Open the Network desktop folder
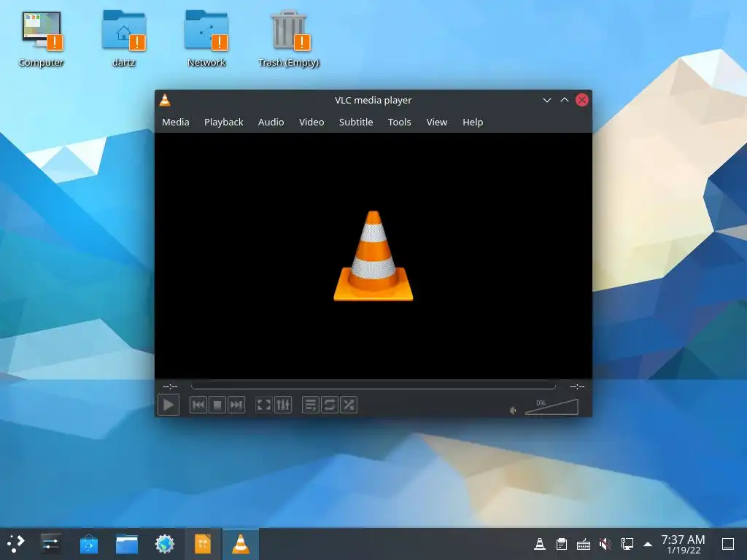747x560 pixels. 206,39
